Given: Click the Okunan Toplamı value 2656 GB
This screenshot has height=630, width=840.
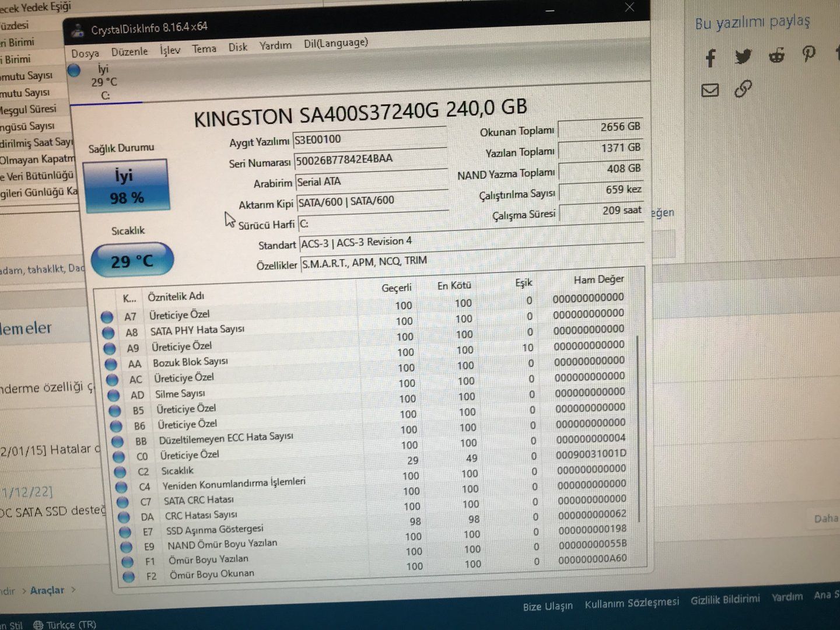Looking at the screenshot, I should pos(601,127).
